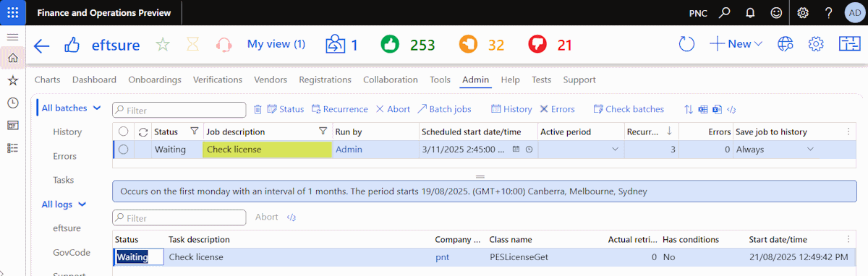Open Recent clock icon in the sidebar
The width and height of the screenshot is (868, 276).
pos(12,103)
